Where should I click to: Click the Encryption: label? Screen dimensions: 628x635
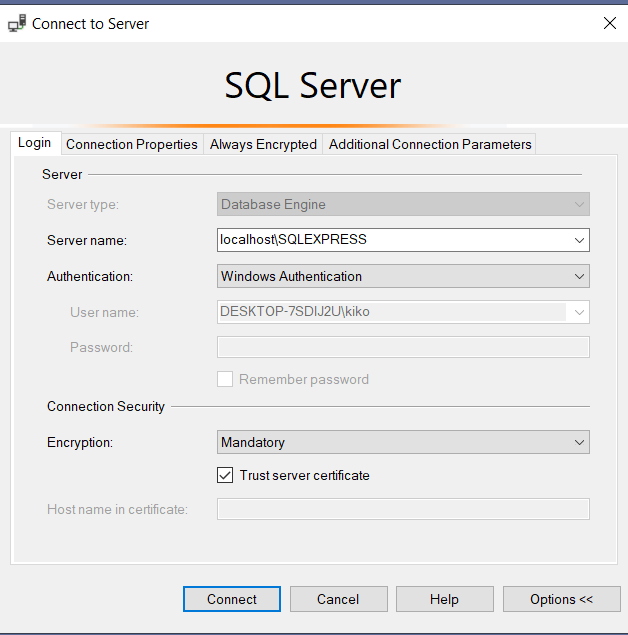(80, 442)
